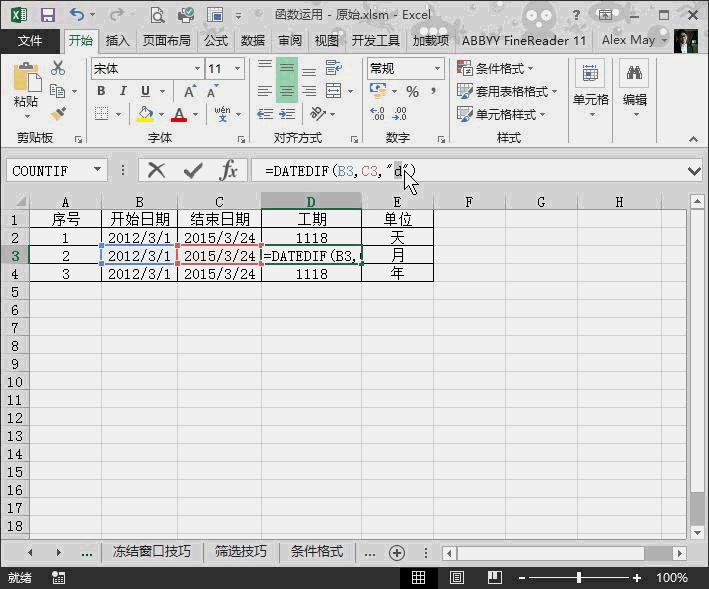The width and height of the screenshot is (709, 589).
Task: Open the 单元格 cells dropdown
Action: 591,89
